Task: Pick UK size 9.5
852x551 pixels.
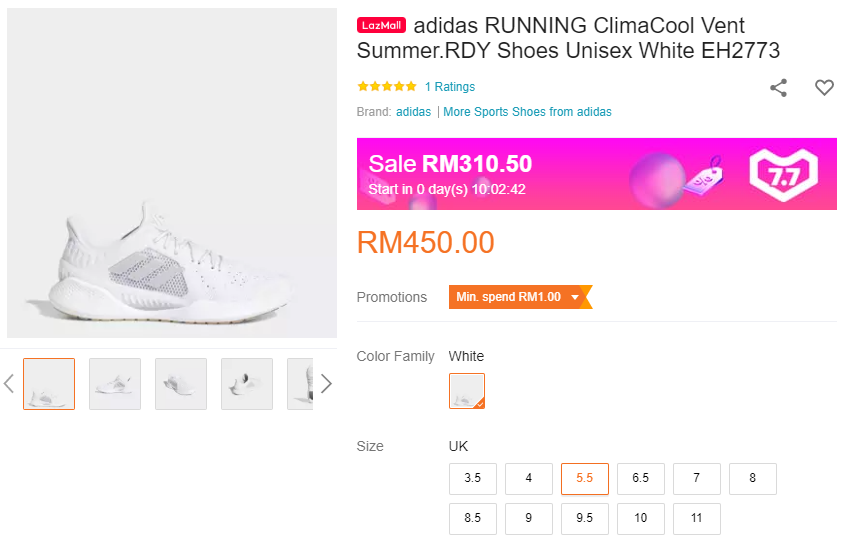Action: point(585,519)
